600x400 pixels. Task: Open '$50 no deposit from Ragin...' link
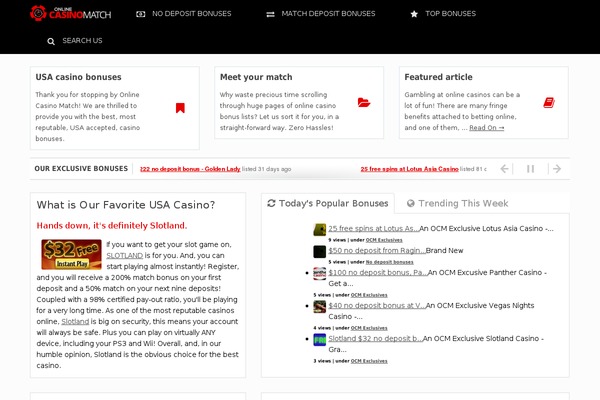pyautogui.click(x=377, y=251)
